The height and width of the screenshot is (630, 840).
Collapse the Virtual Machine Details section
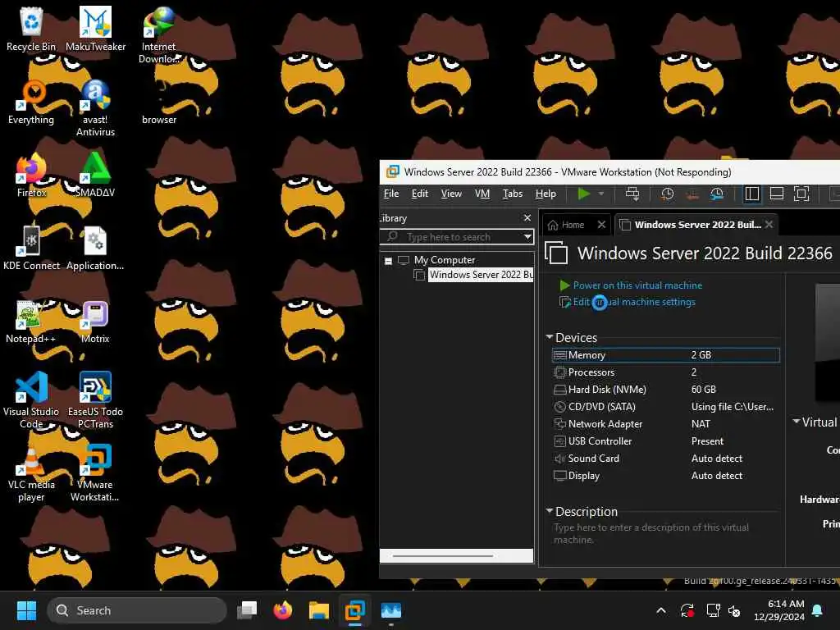[796, 422]
